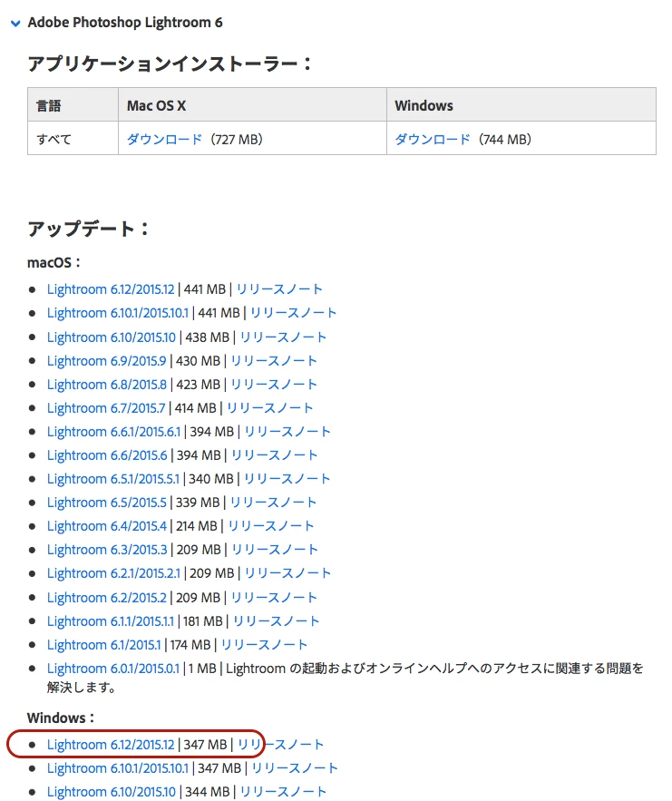Open Windows Lightroom 6.10.1/2015.10.1 update link
Viewport: 672px width, 801px height.
118,767
